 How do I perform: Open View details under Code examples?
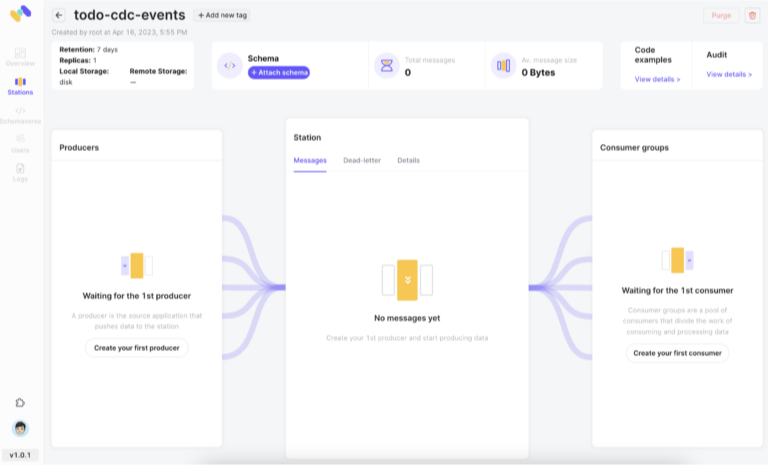[x=657, y=78]
